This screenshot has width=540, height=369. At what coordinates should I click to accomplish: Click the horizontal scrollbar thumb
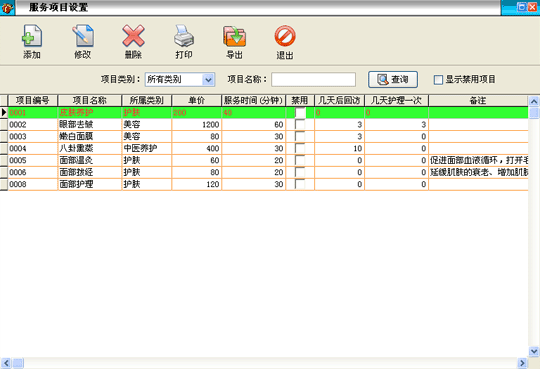point(18,363)
